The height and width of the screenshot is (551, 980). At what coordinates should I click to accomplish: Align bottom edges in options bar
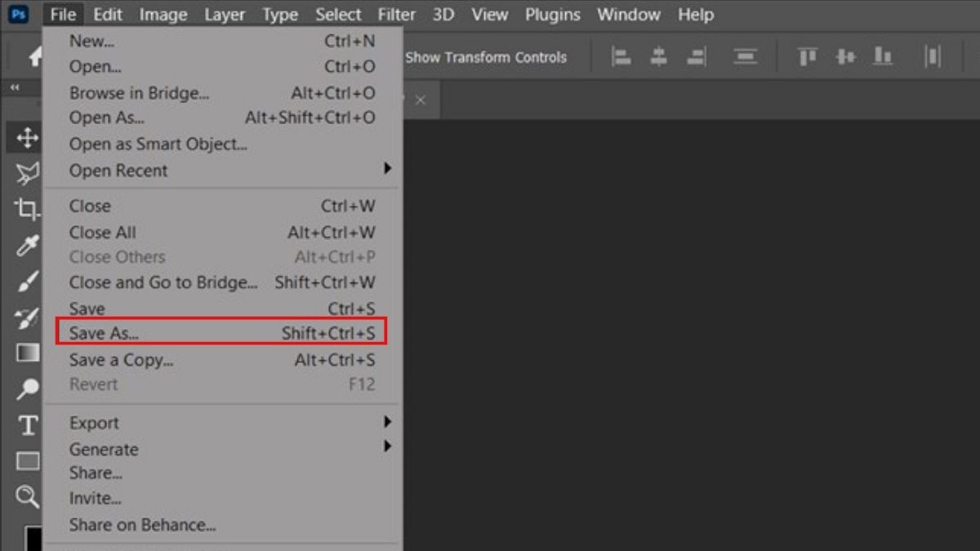[x=883, y=56]
